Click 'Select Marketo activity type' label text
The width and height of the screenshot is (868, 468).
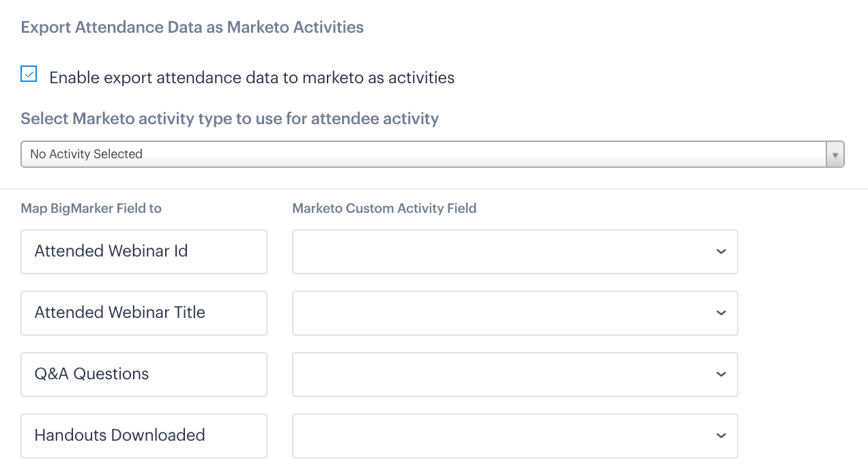pyautogui.click(x=229, y=119)
